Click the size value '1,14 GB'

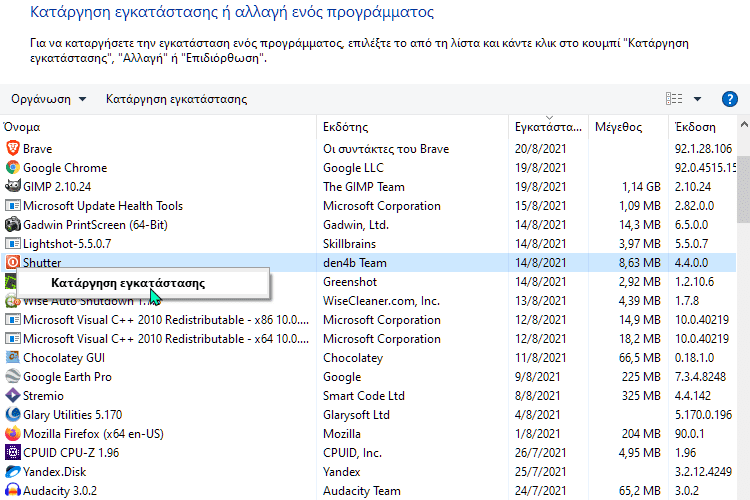(641, 187)
